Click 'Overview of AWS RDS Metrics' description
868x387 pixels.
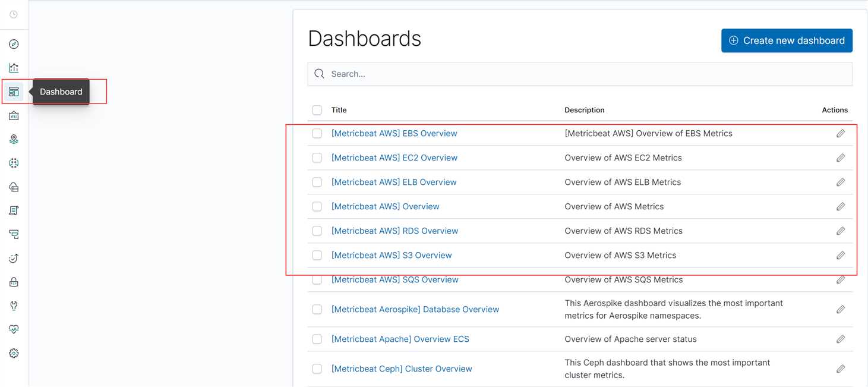[623, 231]
